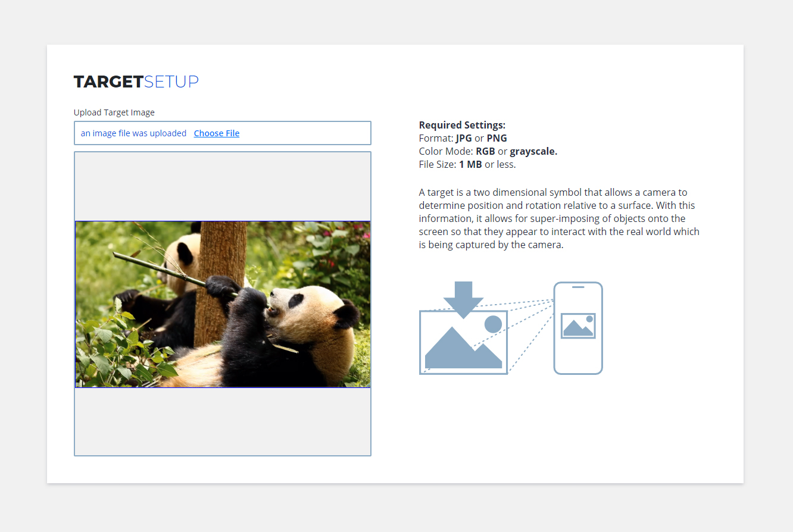Screen dimensions: 793x532
Task: Click the Required Settings heading
Action: click(462, 125)
